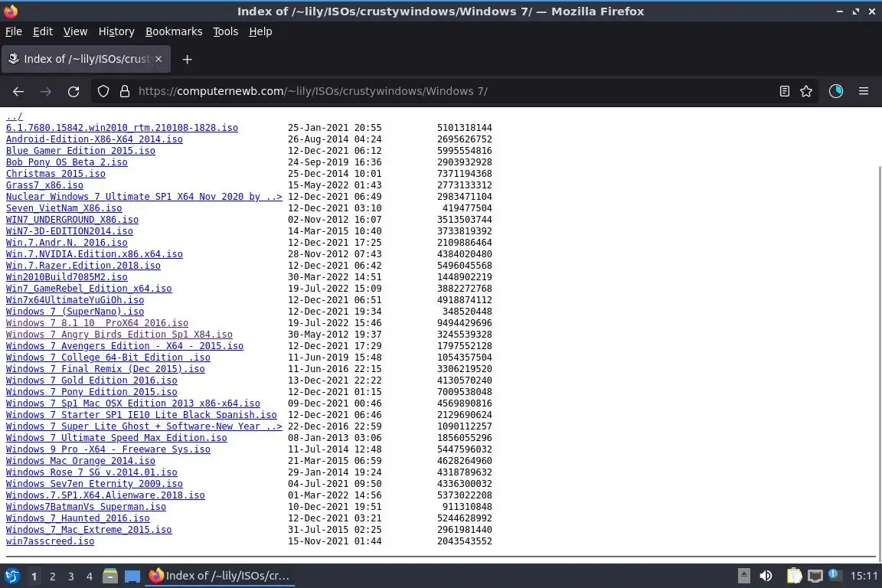Open the clipboard manager tray icon

[x=794, y=576]
